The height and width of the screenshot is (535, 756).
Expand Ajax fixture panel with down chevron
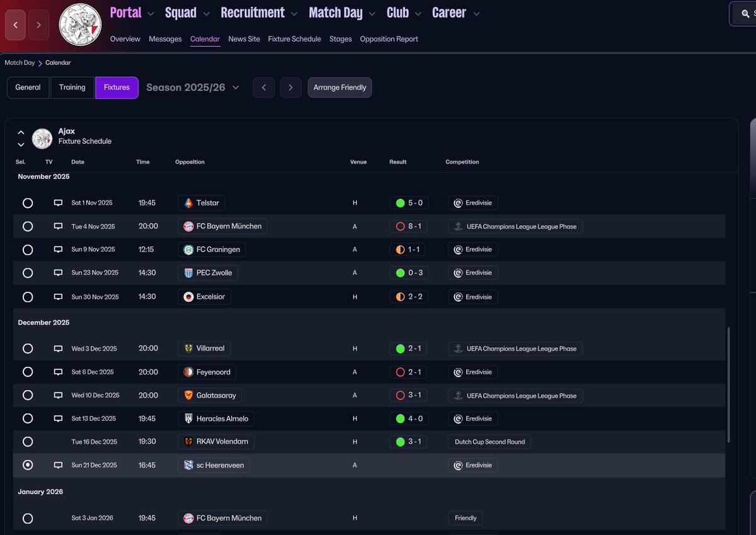pos(21,144)
